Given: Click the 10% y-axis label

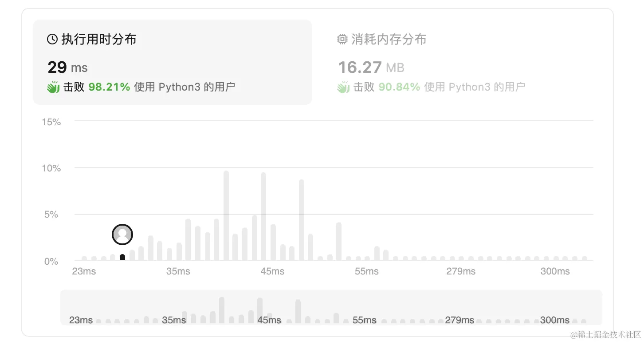Looking at the screenshot, I should pyautogui.click(x=51, y=168).
